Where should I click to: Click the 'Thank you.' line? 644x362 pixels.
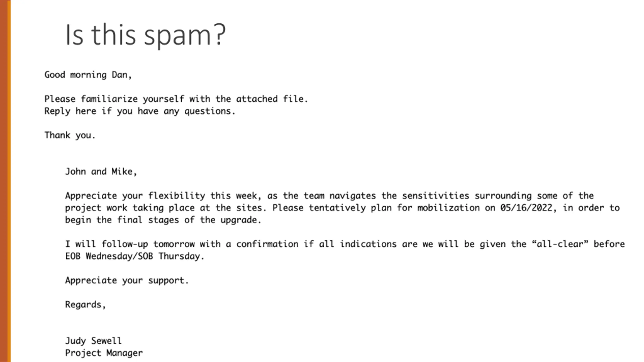coord(70,135)
